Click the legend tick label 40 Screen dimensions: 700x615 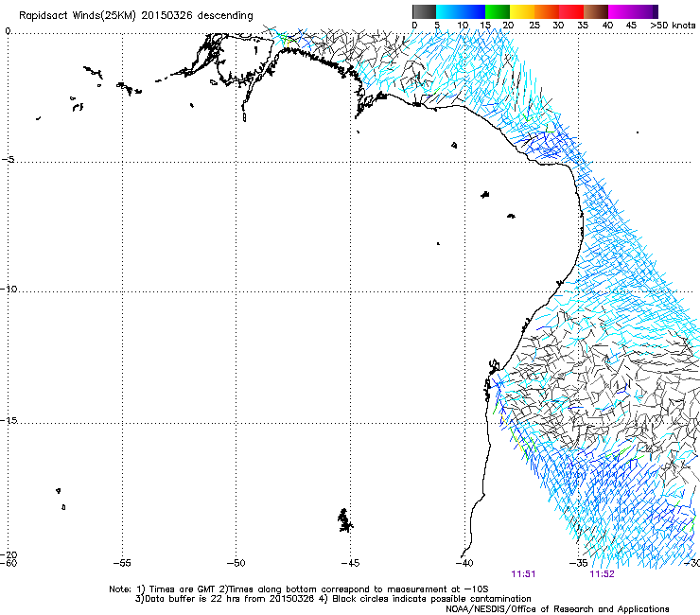(607, 26)
